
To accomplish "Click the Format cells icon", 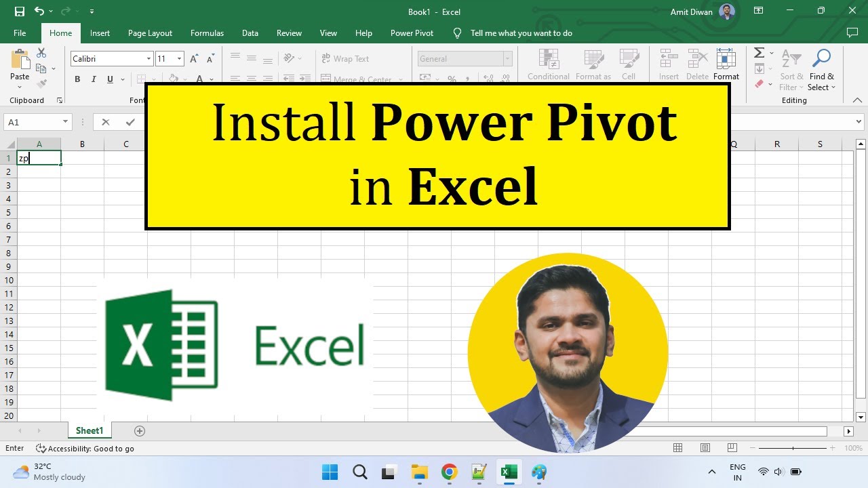I will (726, 60).
